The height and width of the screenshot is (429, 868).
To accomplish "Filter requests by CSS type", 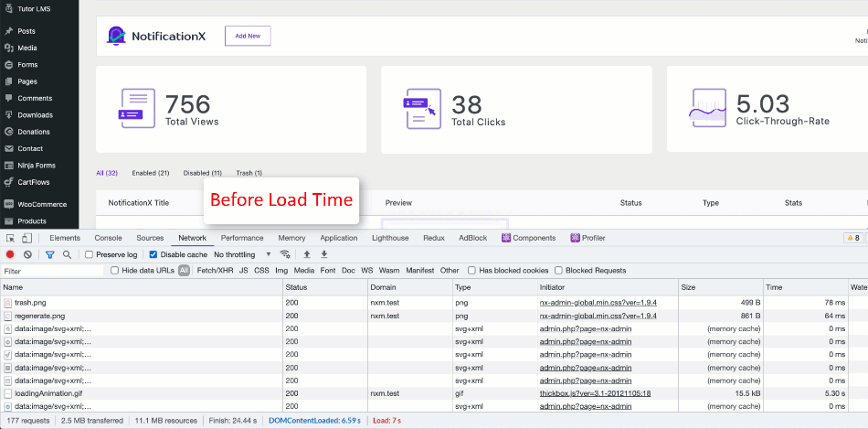I will tap(261, 271).
